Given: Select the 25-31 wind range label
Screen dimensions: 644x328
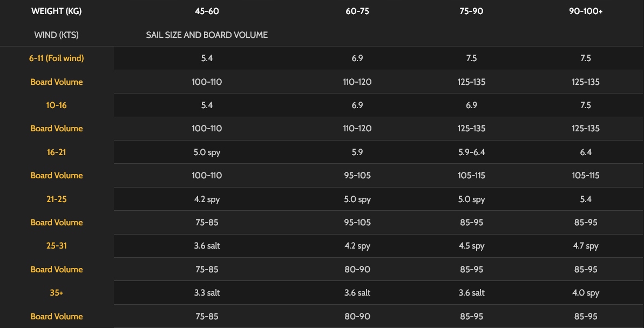Looking at the screenshot, I should pos(56,246).
